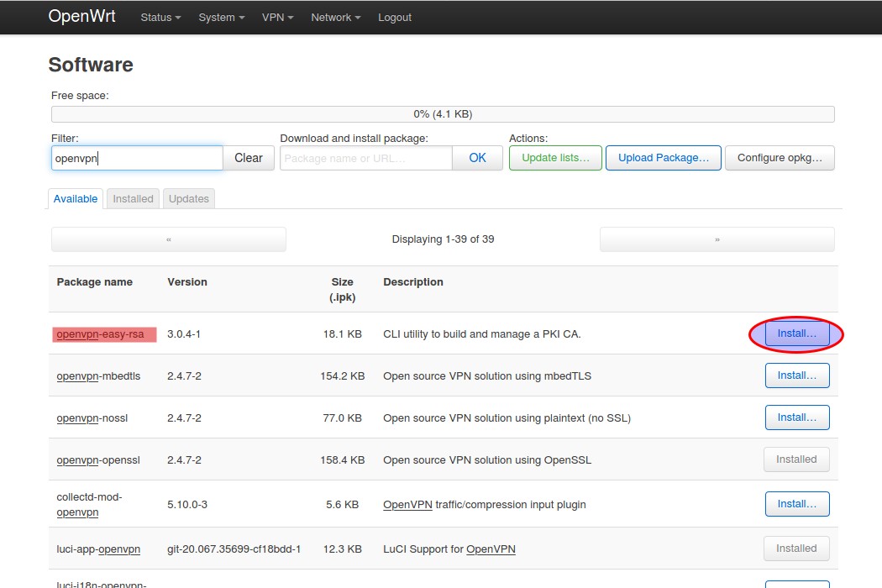Install openvpn-mbedtls package
The width and height of the screenshot is (882, 588).
[x=797, y=375]
